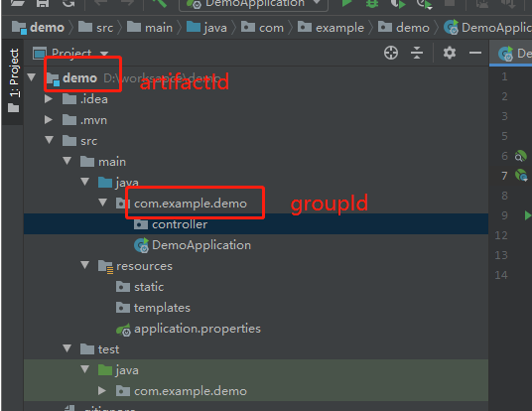Select main breadcrumb in navigation bar
Viewport: 532px width, 411px height.
point(150,27)
